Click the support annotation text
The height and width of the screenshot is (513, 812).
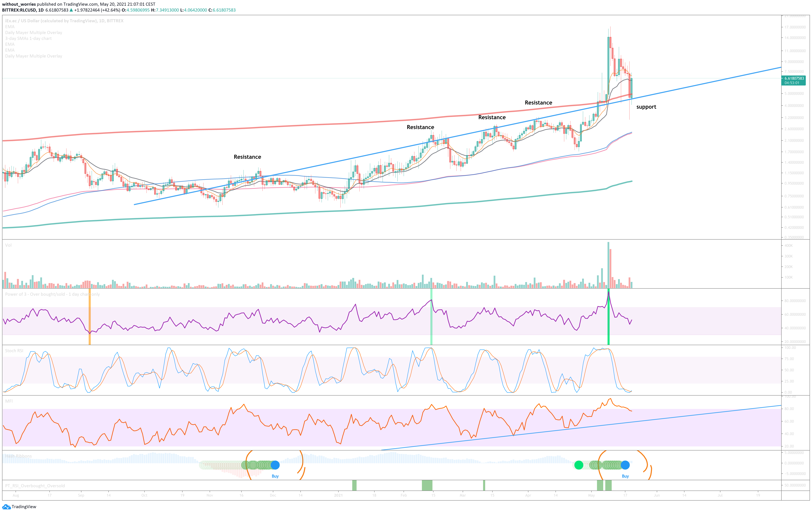646,107
